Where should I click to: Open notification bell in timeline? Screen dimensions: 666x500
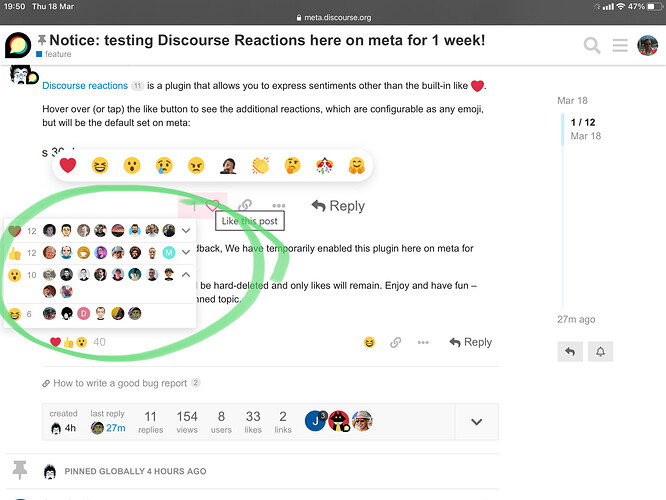(x=600, y=351)
